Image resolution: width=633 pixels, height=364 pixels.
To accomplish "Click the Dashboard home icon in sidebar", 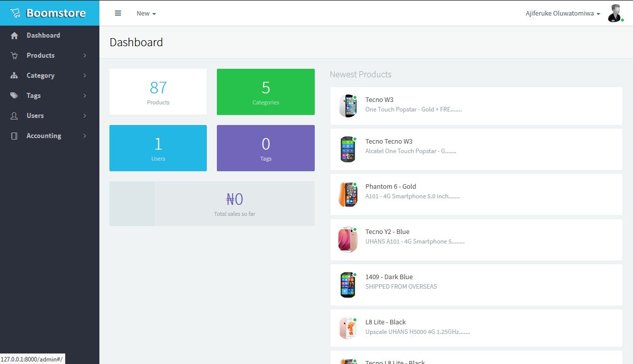I will 15,36.
